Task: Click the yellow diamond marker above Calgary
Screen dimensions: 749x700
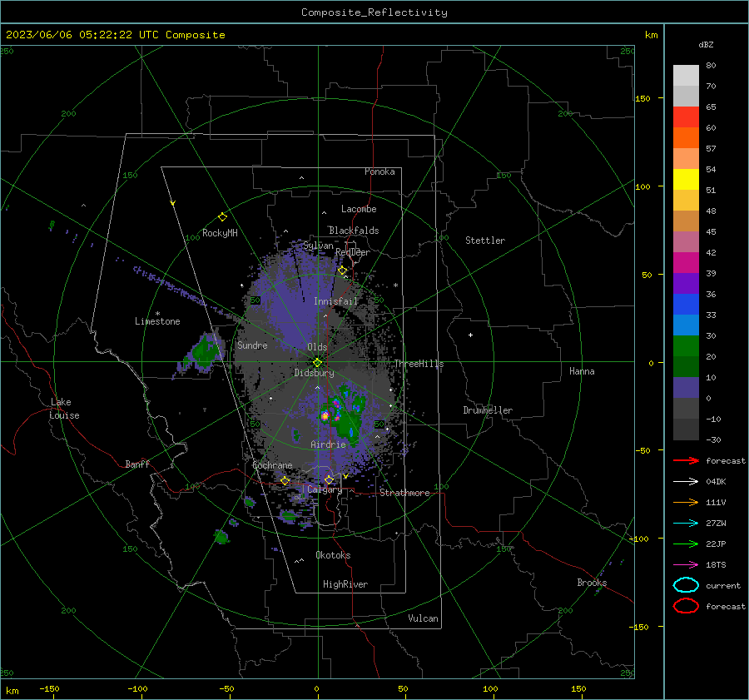Action: tap(329, 479)
